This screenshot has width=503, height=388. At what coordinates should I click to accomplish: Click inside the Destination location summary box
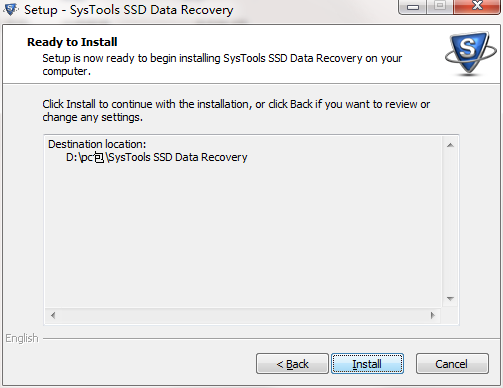(243, 222)
